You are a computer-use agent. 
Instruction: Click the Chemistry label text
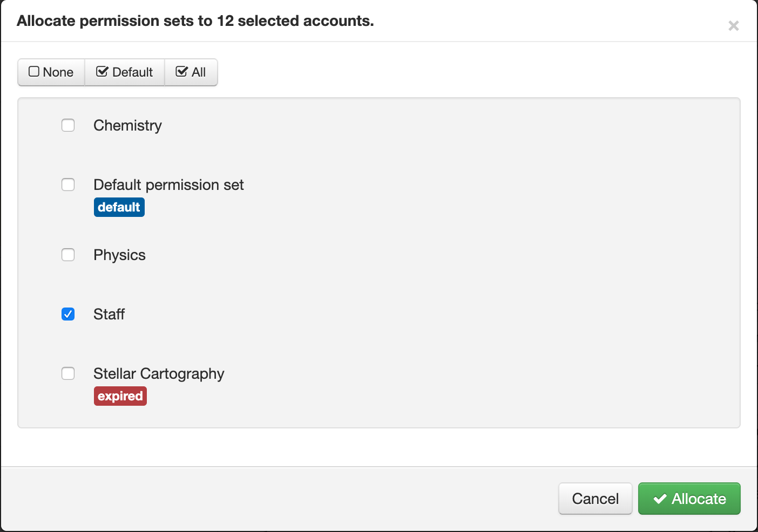(x=127, y=126)
